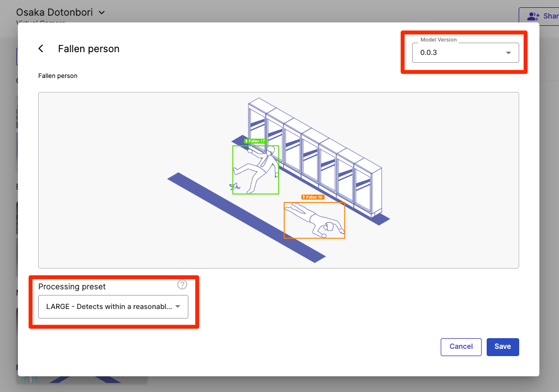Click the lying person in orange box
Viewport: 559px width, 392px height.
tap(315, 221)
